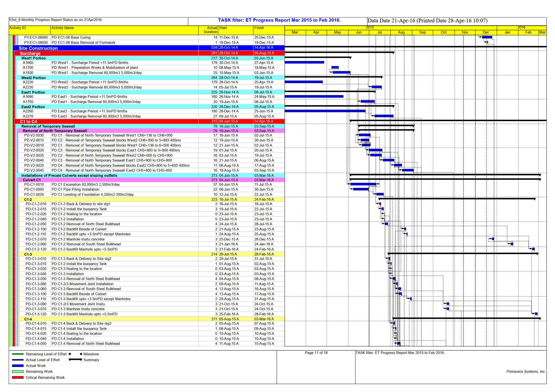Click the Jul month header in timescale
This screenshot has width=555, height=392.
(x=380, y=32)
